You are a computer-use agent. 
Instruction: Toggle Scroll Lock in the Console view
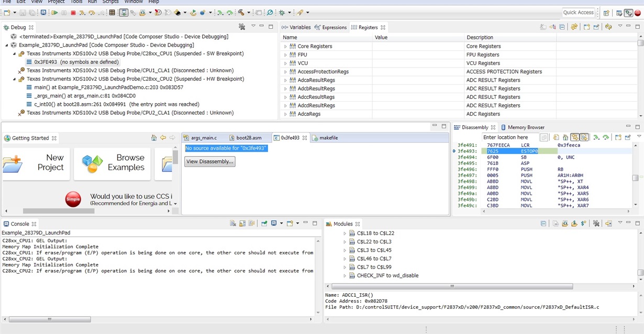[x=242, y=224]
